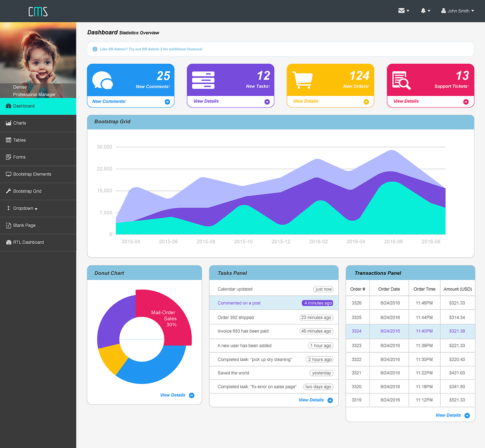Click View Details under the Donut Chart
The image size is (485, 448).
coord(172,395)
